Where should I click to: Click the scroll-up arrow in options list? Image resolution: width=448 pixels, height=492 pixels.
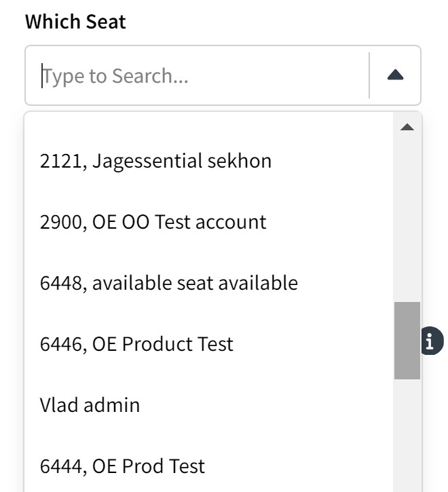[x=407, y=127]
